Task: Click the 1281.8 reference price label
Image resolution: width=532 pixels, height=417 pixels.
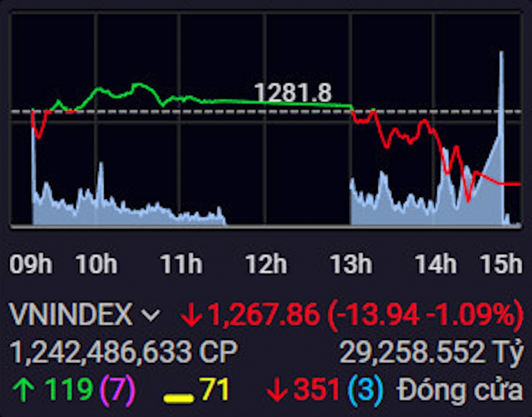Action: click(293, 93)
